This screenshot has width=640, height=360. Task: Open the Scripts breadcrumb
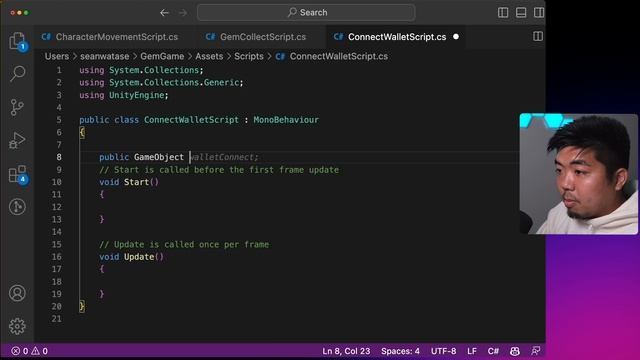pos(249,56)
